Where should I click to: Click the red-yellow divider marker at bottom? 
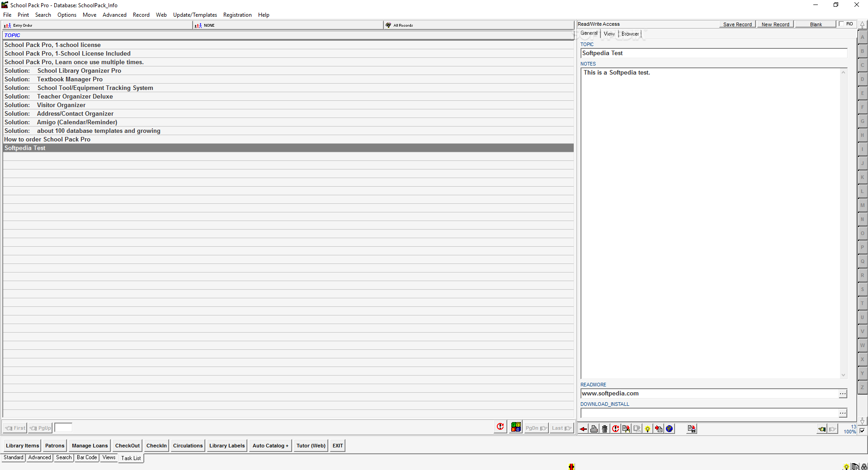coord(571,466)
